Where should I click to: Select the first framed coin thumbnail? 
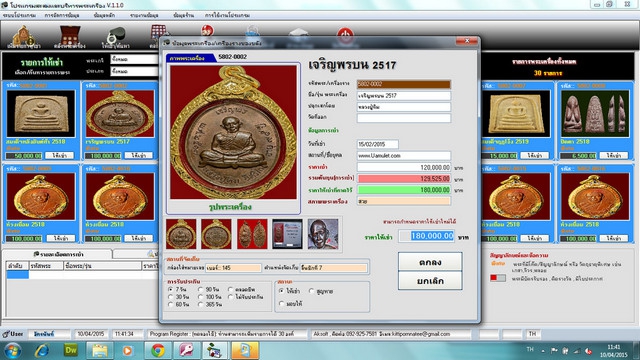click(x=181, y=234)
